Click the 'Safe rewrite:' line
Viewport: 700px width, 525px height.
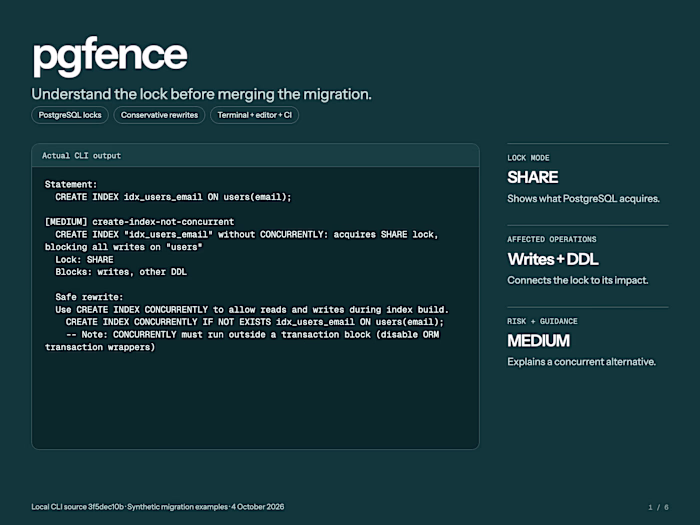point(89,297)
